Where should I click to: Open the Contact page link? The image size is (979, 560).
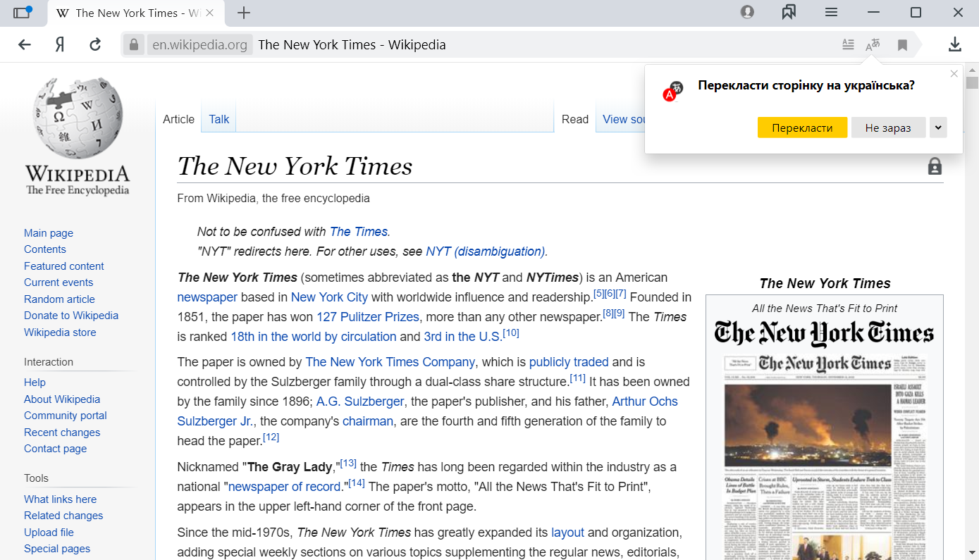[56, 449]
